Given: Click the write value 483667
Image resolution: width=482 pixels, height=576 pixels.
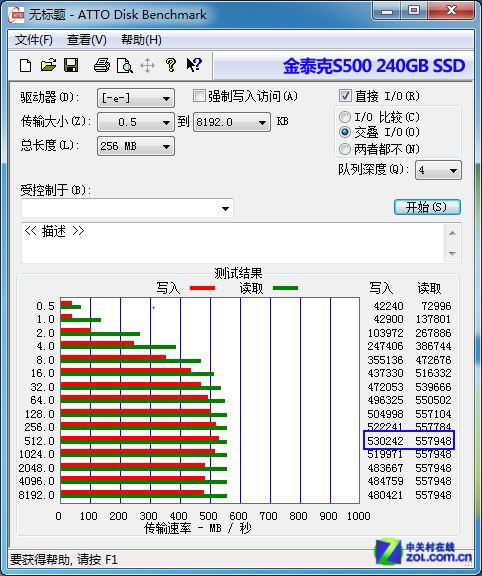Looking at the screenshot, I should click(x=385, y=468).
